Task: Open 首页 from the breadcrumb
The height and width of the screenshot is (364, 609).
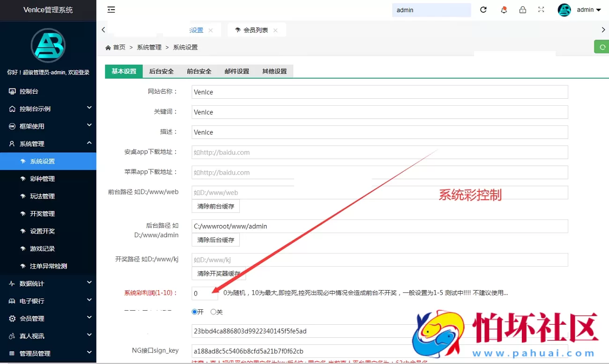Action: point(119,47)
